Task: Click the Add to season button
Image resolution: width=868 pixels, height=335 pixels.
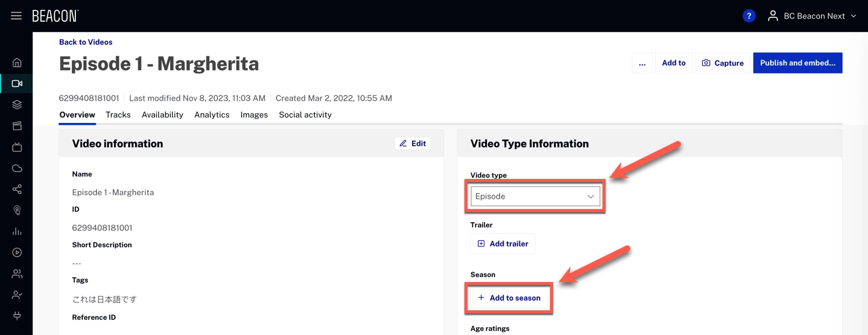Action: [x=508, y=298]
